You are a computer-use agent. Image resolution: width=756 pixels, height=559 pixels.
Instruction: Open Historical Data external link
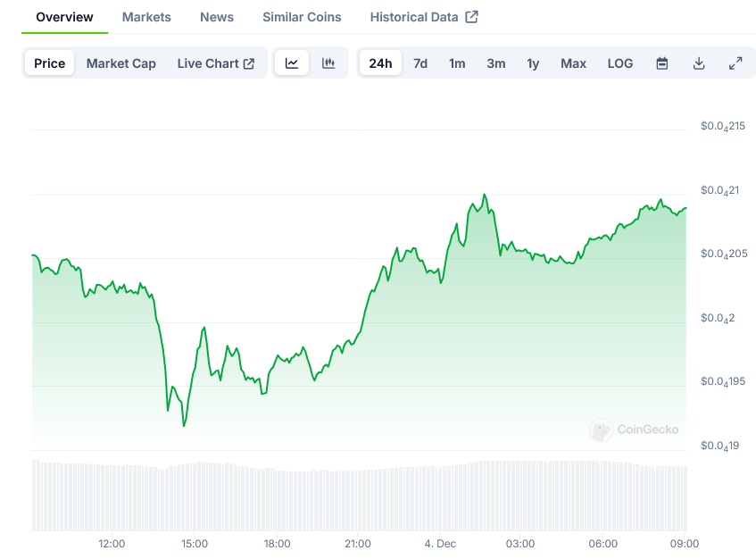point(424,17)
